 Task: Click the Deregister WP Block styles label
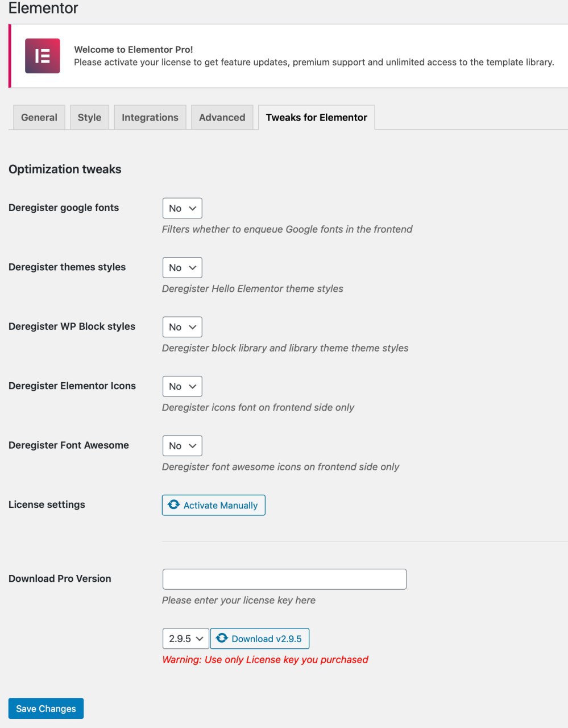click(72, 326)
